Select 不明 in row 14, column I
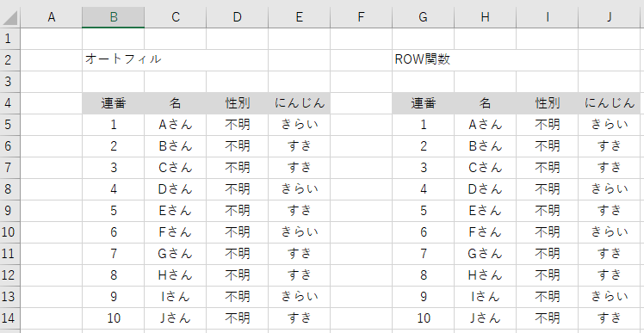Image resolution: width=644 pixels, height=333 pixels. pyautogui.click(x=547, y=318)
